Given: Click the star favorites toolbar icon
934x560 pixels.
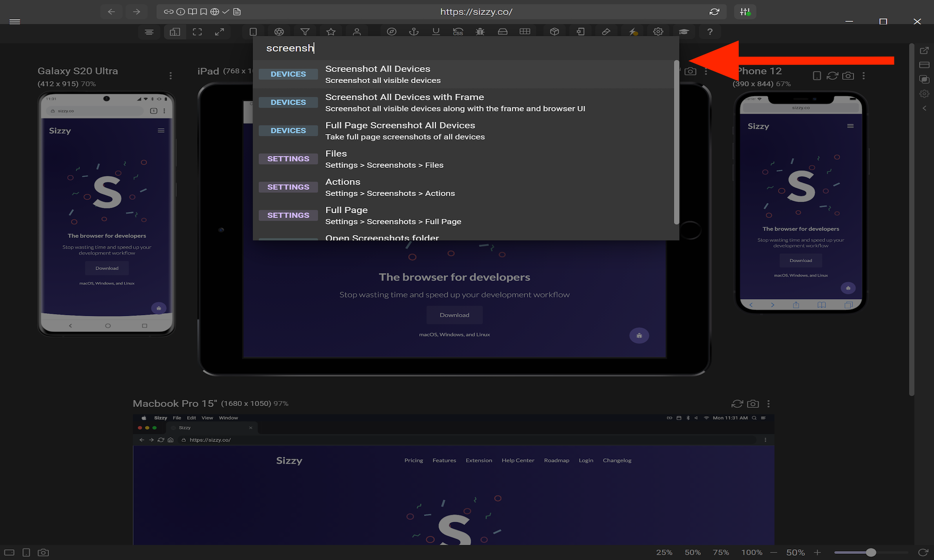Looking at the screenshot, I should 331,32.
